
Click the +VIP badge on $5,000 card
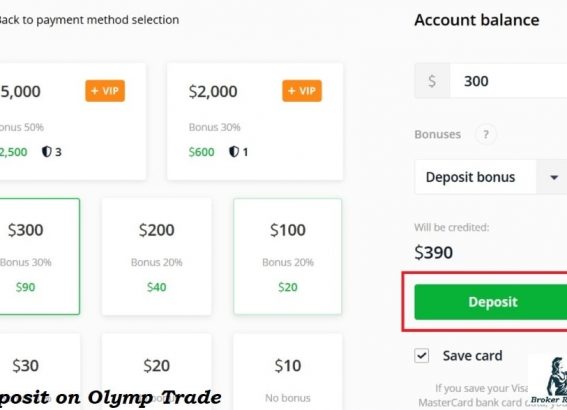coord(105,91)
